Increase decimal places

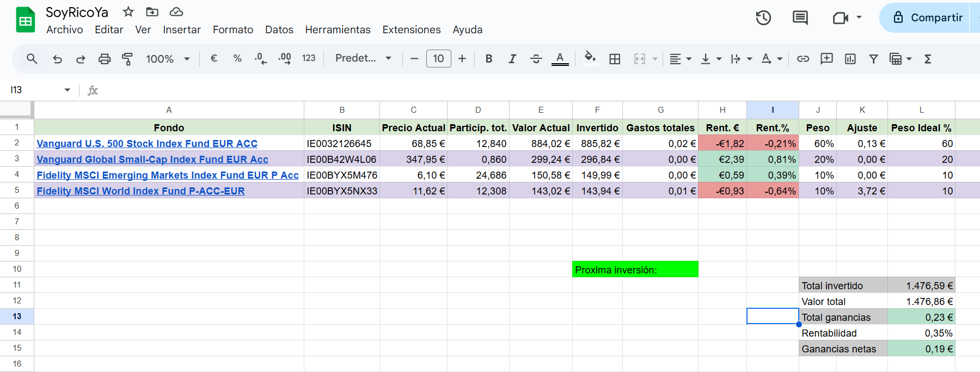(x=285, y=58)
